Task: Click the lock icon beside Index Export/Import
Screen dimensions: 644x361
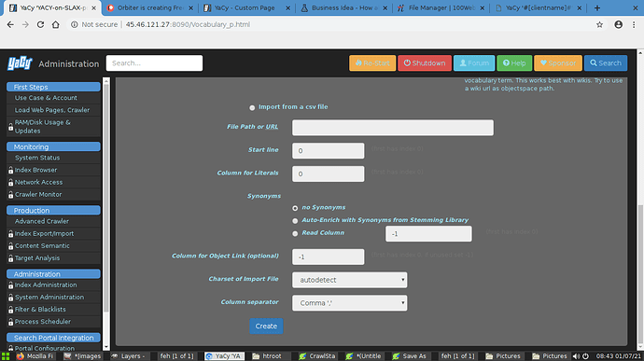Action: coord(10,234)
